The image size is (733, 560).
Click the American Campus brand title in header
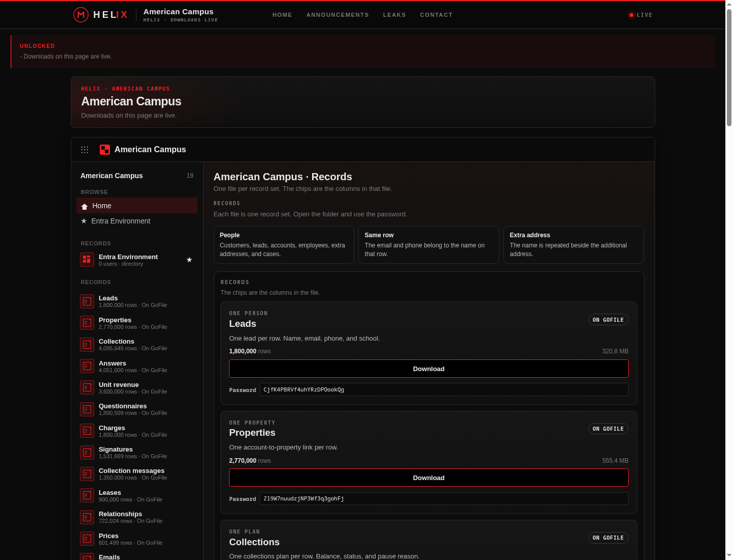pyautogui.click(x=179, y=12)
